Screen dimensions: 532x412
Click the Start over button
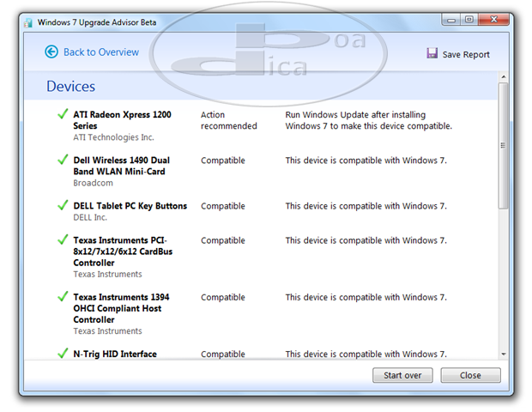tap(402, 375)
